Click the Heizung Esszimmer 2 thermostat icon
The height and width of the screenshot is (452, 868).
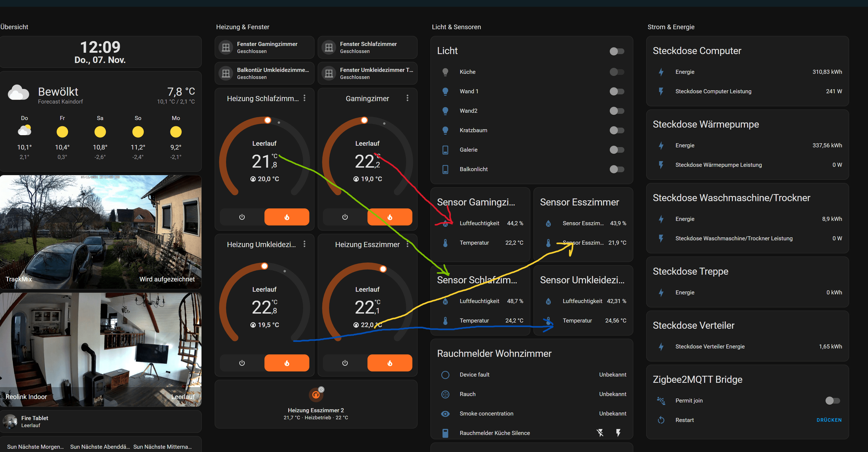[x=316, y=394]
